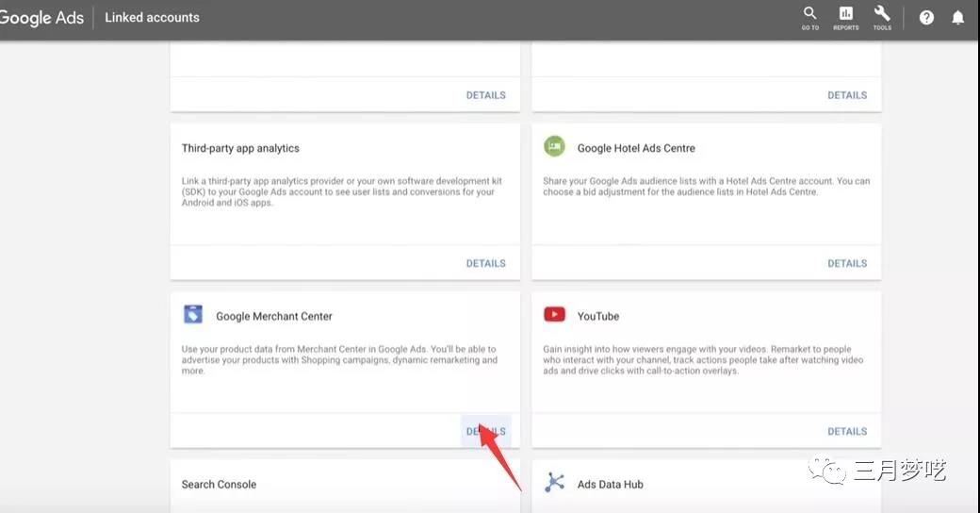The image size is (980, 513).
Task: Open the Reports icon in header
Action: tap(845, 18)
